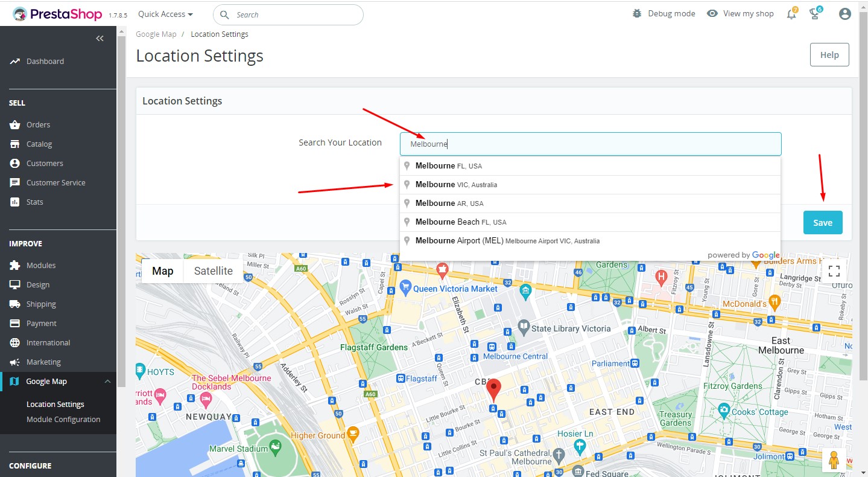
Task: Open the trophy merchant expertise icon
Action: 815,14
